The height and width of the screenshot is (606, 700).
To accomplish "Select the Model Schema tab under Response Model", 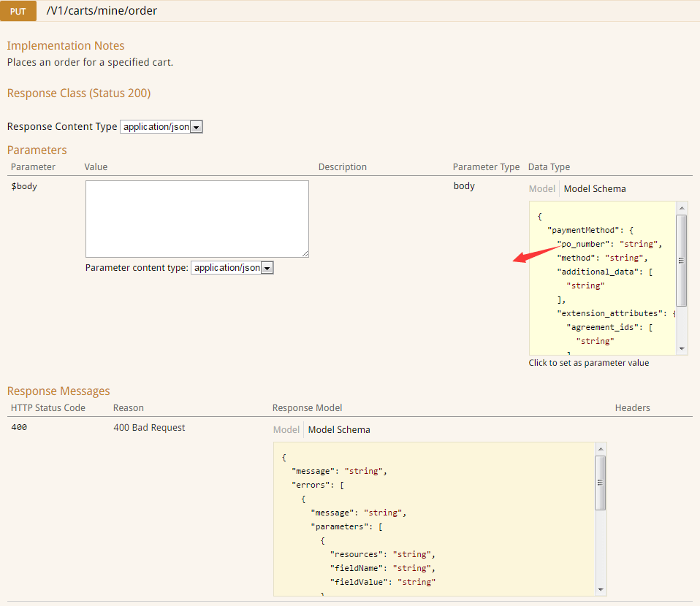I will (x=338, y=429).
